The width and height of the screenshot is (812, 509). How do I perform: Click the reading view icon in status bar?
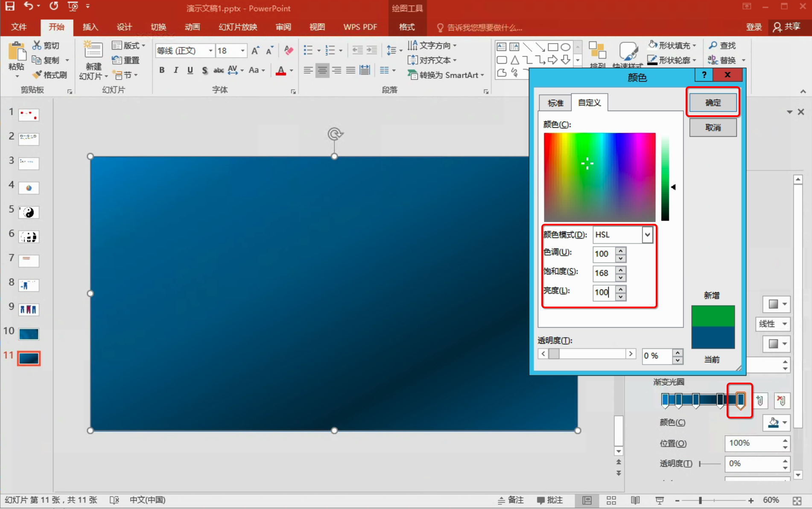click(635, 500)
